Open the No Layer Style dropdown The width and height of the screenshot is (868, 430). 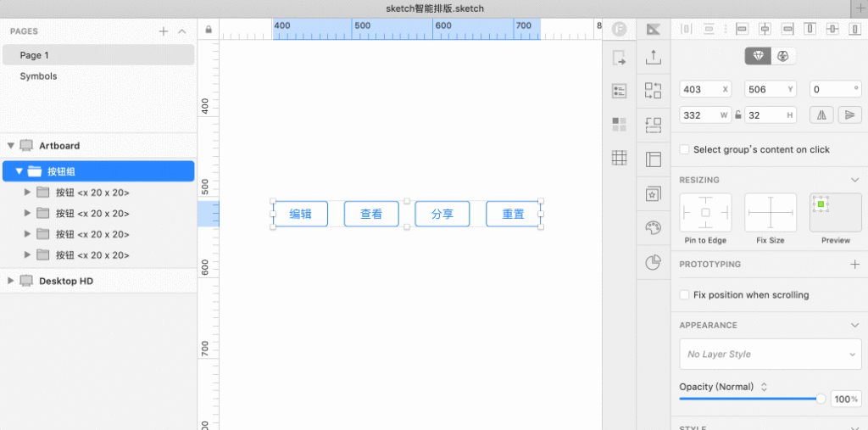[x=771, y=354]
